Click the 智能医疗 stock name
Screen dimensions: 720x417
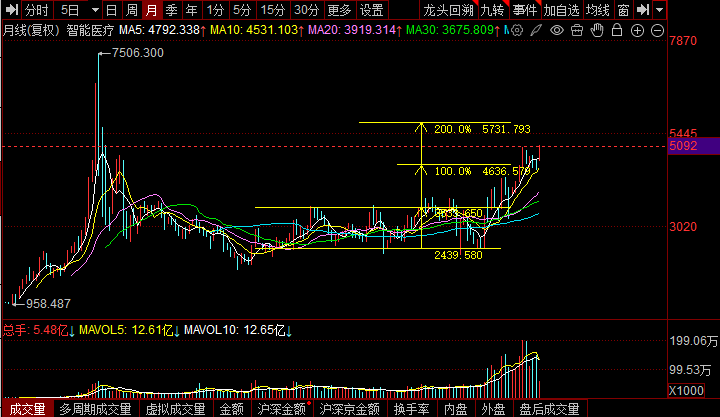coord(90,31)
